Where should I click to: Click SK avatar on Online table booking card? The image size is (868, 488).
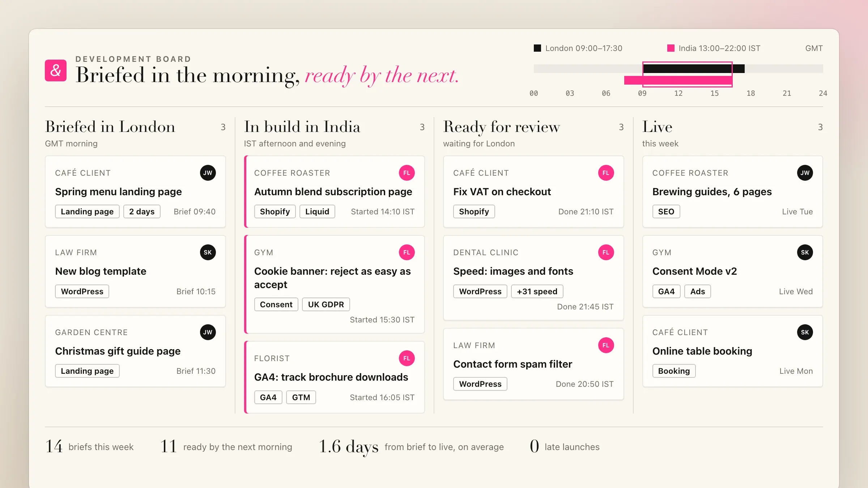805,332
